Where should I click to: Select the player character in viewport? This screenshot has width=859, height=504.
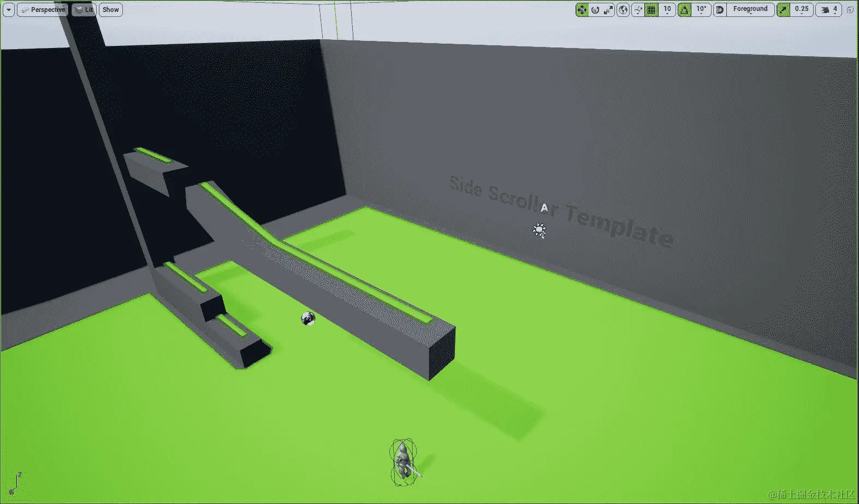404,463
